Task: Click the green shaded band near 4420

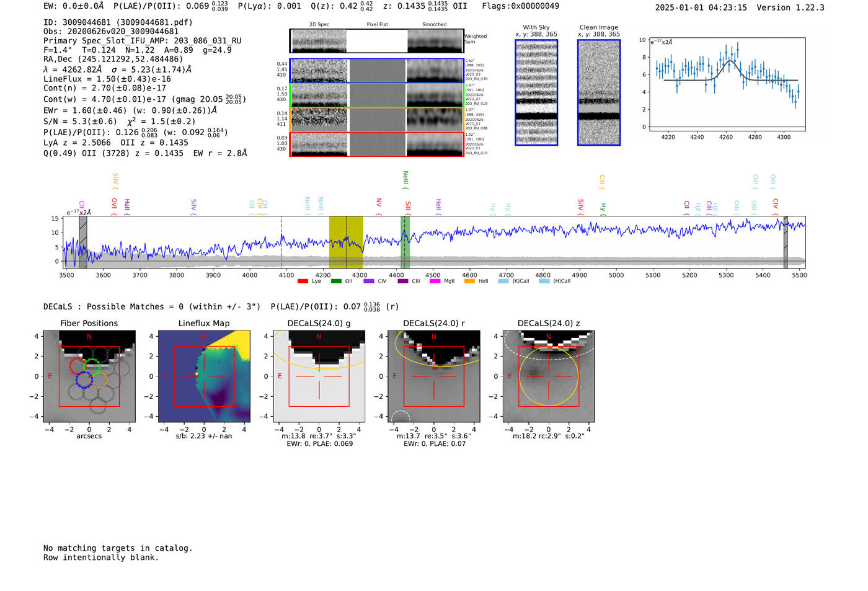Action: coord(405,242)
